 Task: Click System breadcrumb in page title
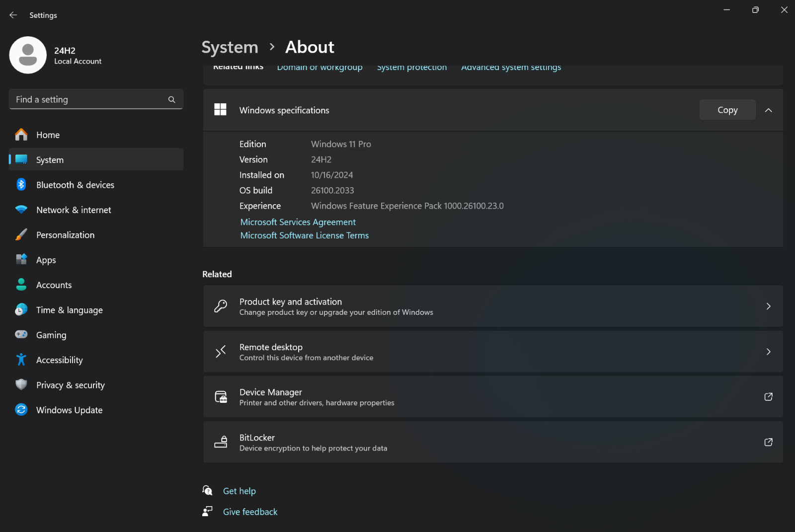[230, 47]
